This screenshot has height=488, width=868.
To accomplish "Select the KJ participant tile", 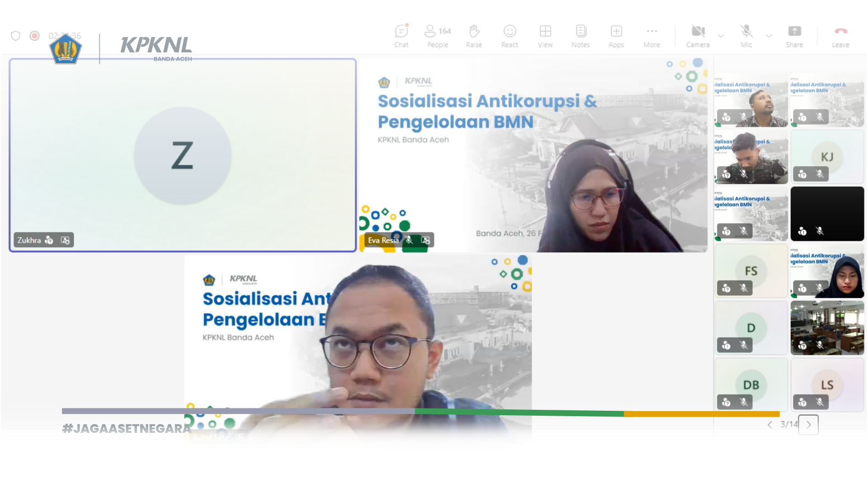I will pyautogui.click(x=827, y=157).
